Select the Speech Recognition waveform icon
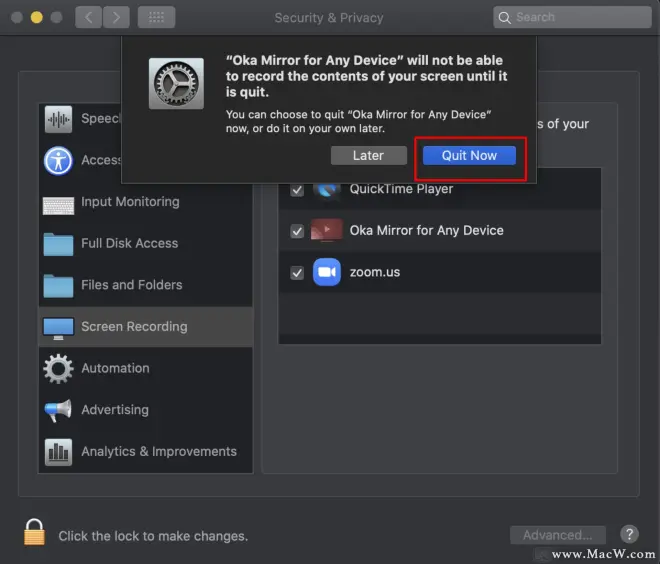Screen dimensions: 660x564 [x=58, y=119]
